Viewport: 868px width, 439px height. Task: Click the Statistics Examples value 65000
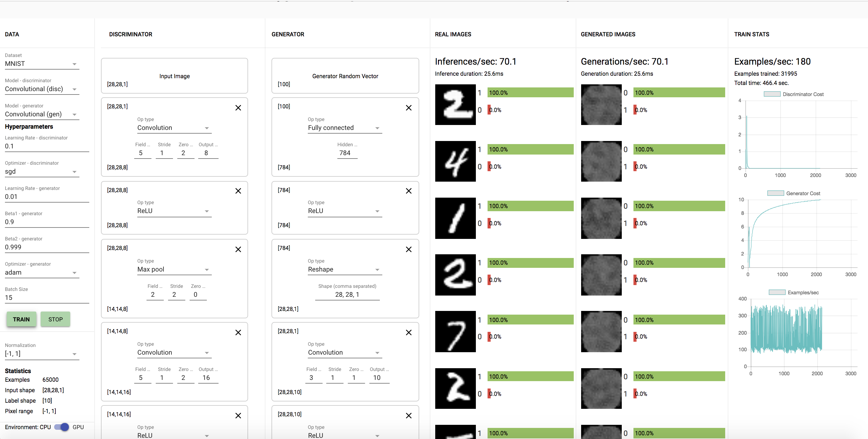click(x=50, y=380)
